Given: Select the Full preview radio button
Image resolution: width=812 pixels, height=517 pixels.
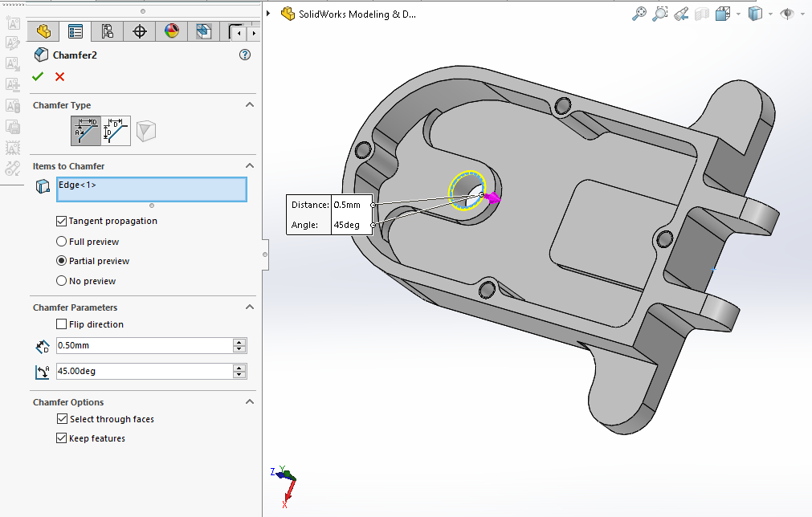Looking at the screenshot, I should click(x=62, y=242).
